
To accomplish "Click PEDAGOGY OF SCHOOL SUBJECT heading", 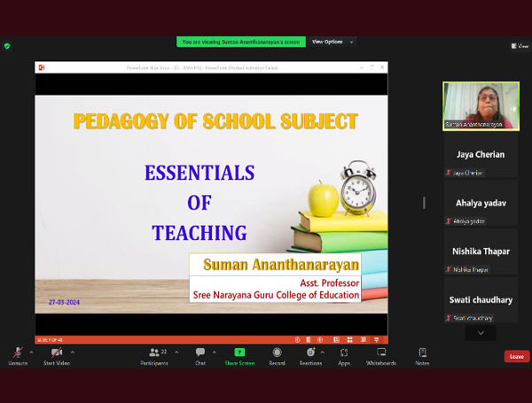I will (x=215, y=121).
